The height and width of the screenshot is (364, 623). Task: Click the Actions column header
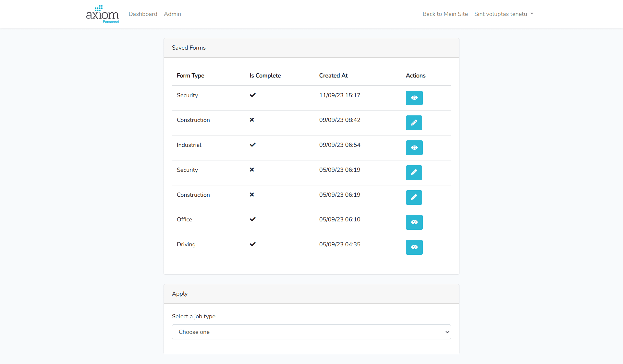tap(415, 76)
